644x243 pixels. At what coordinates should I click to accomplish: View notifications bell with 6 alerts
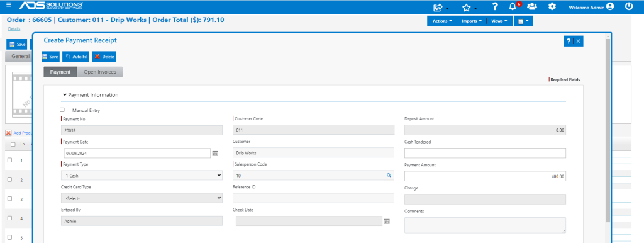(x=513, y=6)
